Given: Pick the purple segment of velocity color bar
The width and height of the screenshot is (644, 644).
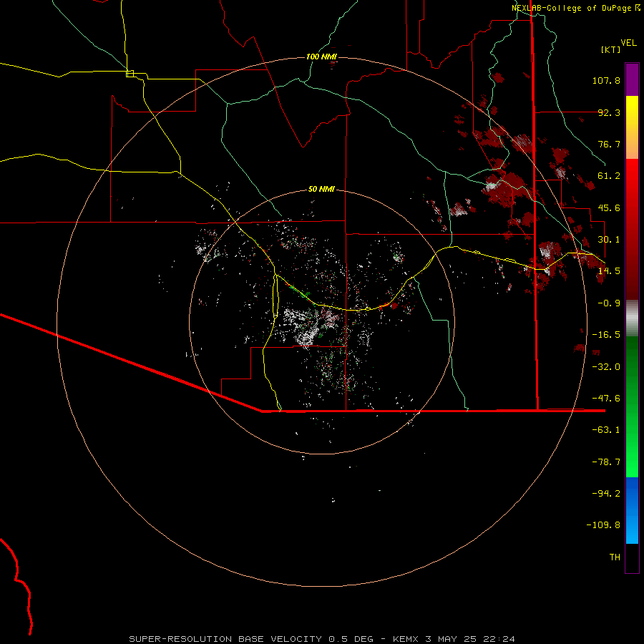Looking at the screenshot, I should pyautogui.click(x=632, y=80).
